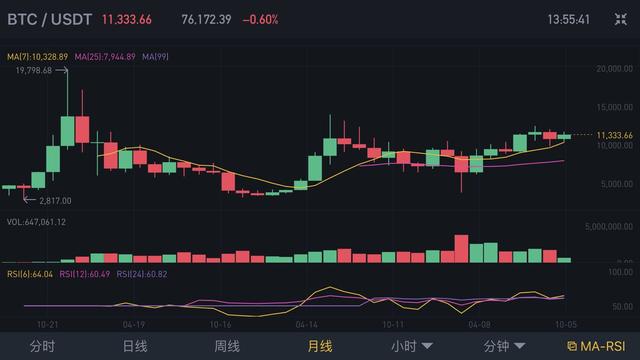
Task: Switch to the 分时 time-sharing tab
Action: [42, 347]
